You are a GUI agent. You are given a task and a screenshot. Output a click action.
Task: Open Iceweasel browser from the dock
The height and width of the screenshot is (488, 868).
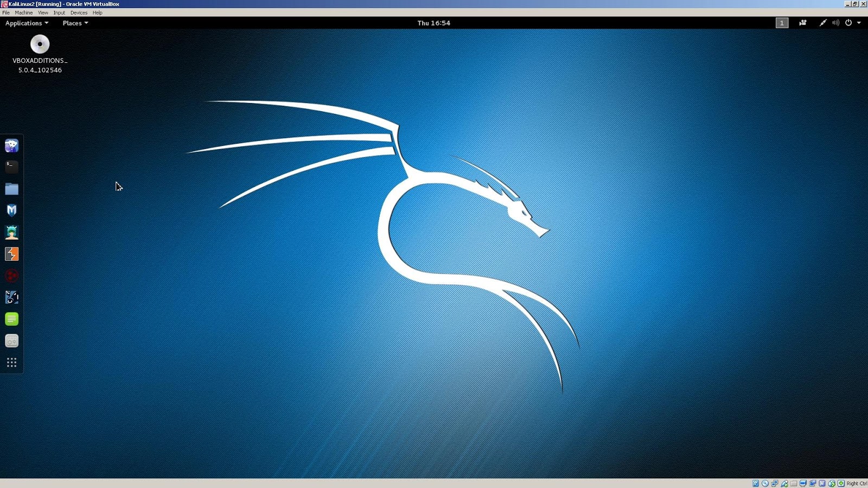[x=11, y=145]
